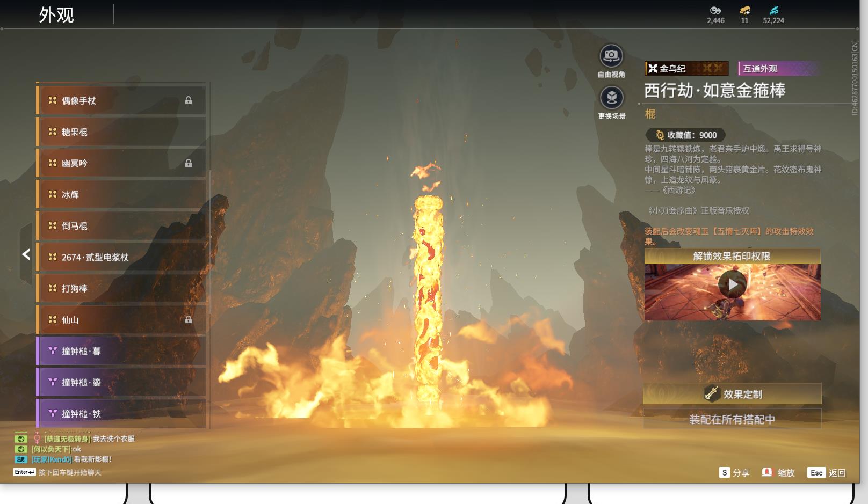This screenshot has width=868, height=504.
Task: Select 打狗棒 from the skin list
Action: [x=121, y=289]
